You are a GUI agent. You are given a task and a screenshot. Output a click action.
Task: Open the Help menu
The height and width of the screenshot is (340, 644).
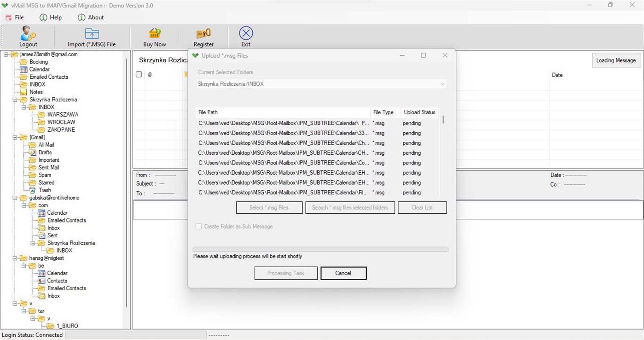pyautogui.click(x=51, y=18)
